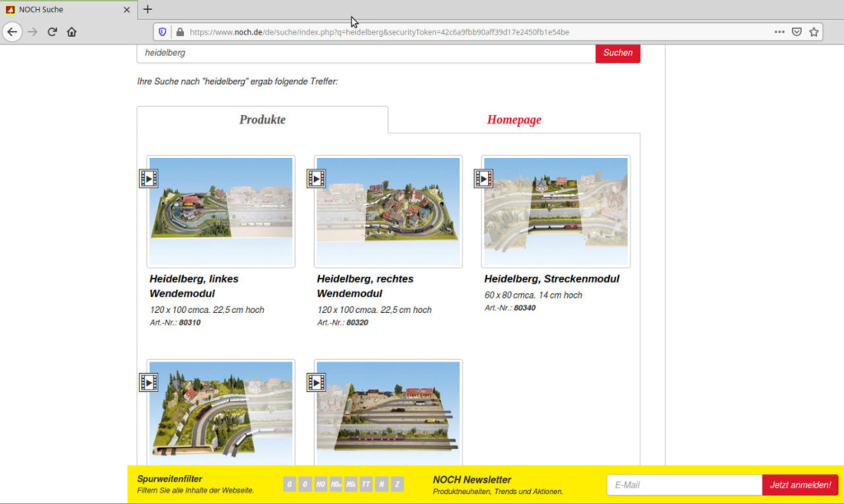This screenshot has height=504, width=844.
Task: Click the NOCH favicon in tab
Action: coord(10,10)
